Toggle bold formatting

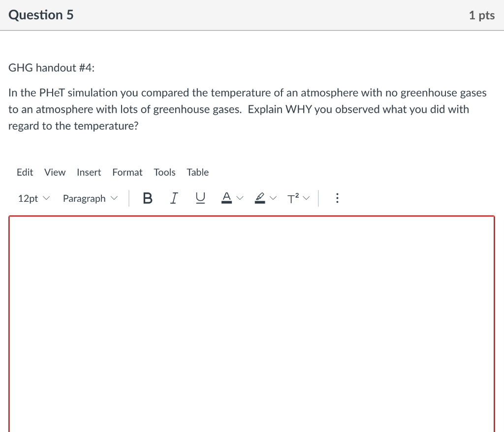pyautogui.click(x=147, y=197)
